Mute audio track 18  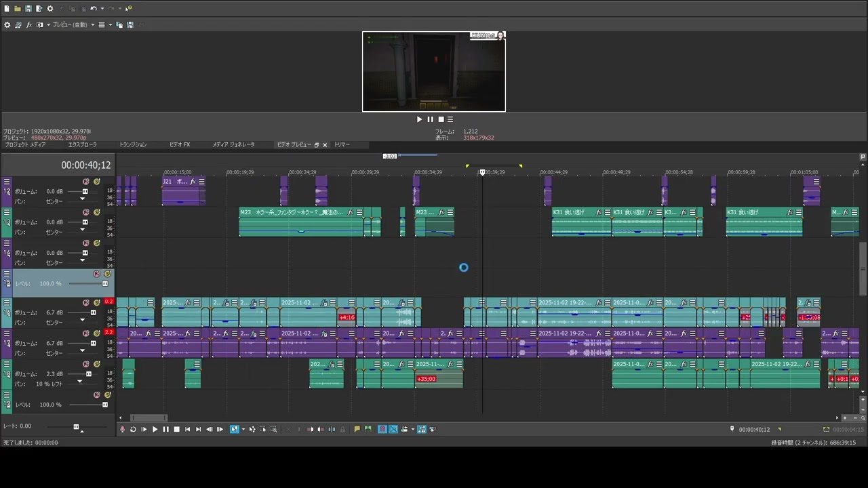click(x=86, y=364)
